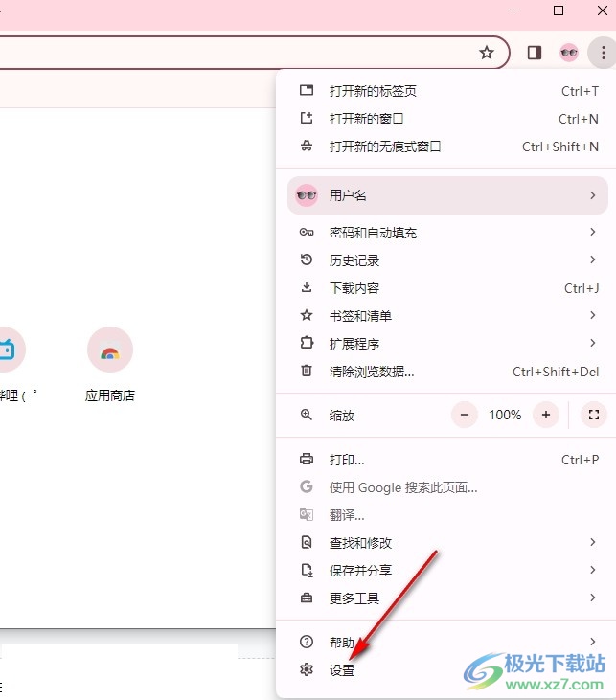This screenshot has height=700, width=616.
Task: Click the help question mark icon
Action: (307, 642)
